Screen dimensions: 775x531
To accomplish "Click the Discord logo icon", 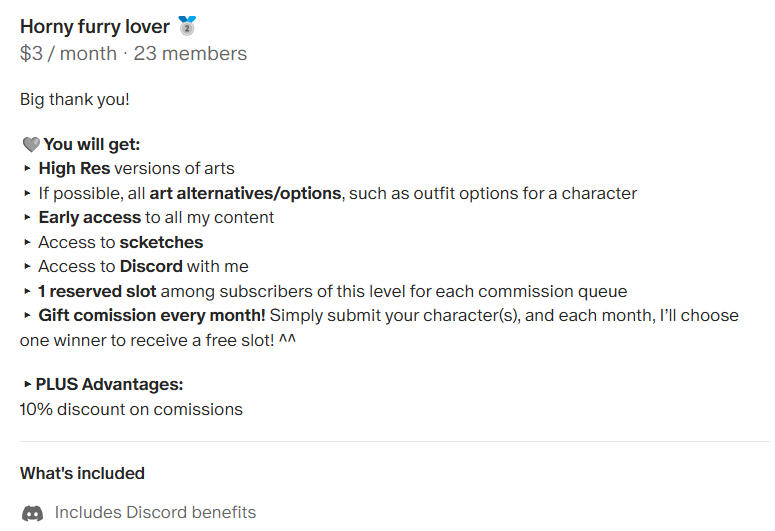I will coord(32,513).
